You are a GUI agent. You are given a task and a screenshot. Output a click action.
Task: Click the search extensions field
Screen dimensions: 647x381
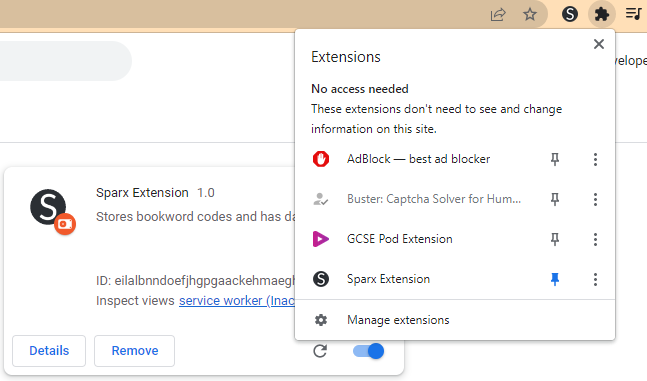[66, 61]
